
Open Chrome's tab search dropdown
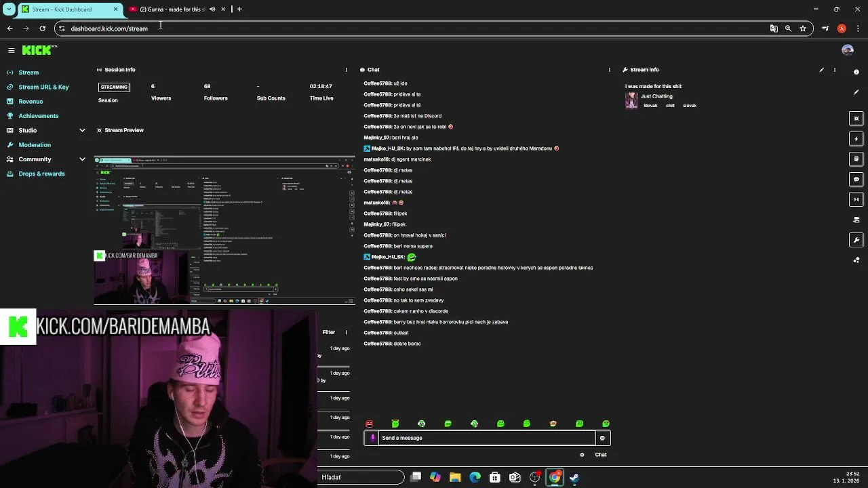click(x=9, y=9)
